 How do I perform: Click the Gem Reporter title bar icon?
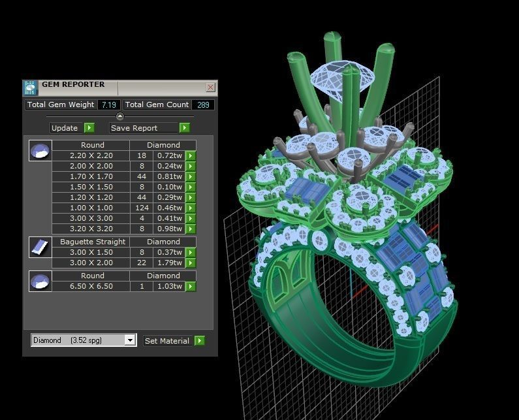30,88
